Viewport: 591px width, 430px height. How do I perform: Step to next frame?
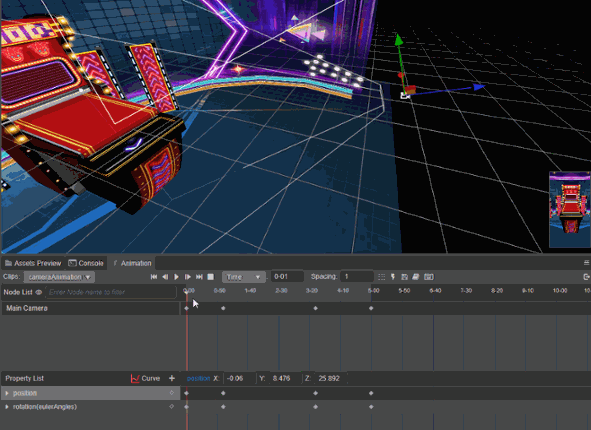click(188, 277)
